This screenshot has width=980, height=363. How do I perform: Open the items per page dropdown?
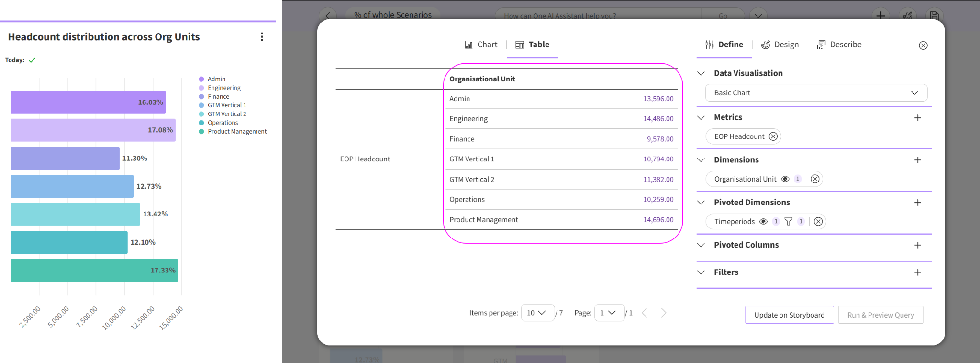537,313
